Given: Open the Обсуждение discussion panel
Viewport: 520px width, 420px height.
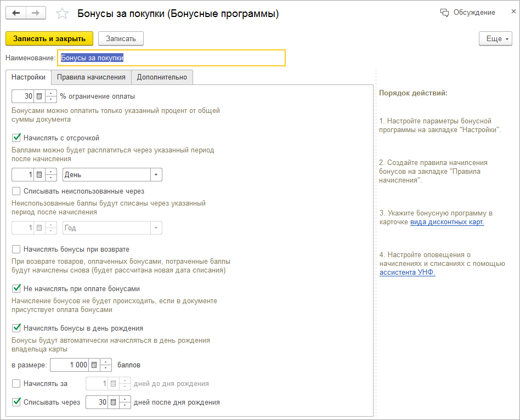Looking at the screenshot, I should (x=468, y=13).
